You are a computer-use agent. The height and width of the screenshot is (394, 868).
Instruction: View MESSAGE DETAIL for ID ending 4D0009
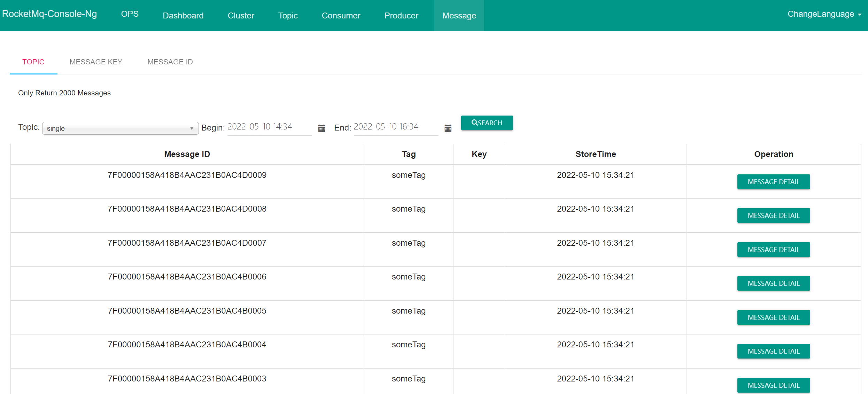(773, 182)
